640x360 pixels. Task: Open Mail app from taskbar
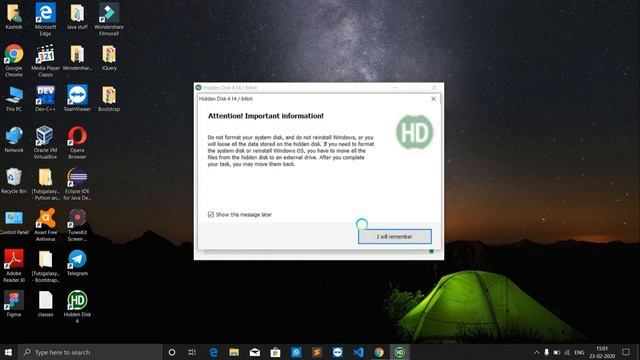click(255, 352)
